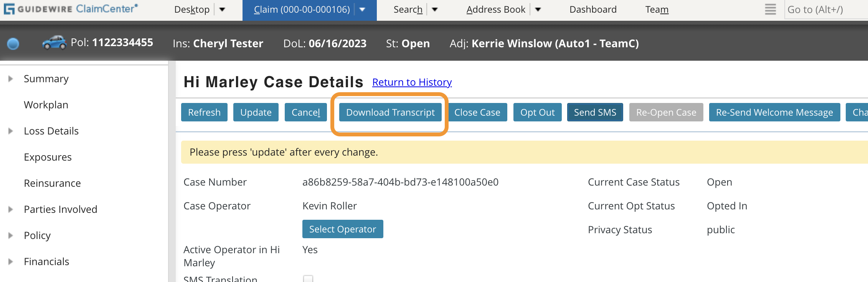Follow the Return to History link
Viewport: 868px width, 282px height.
pyautogui.click(x=412, y=82)
